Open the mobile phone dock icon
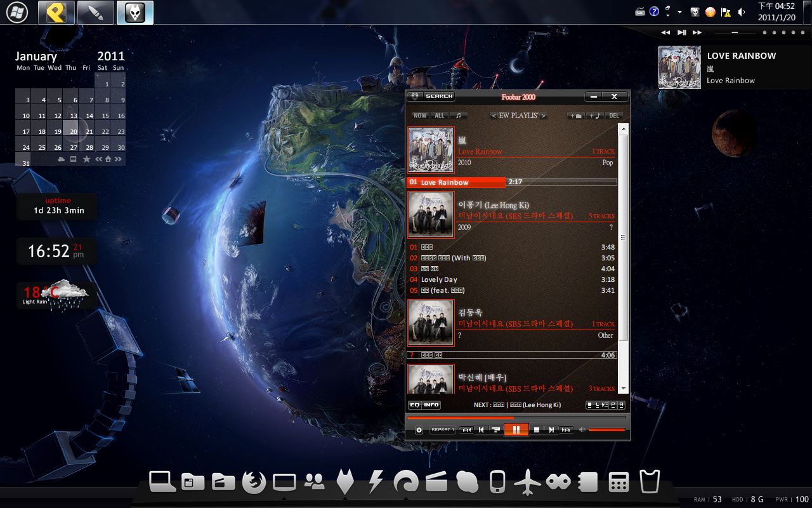The height and width of the screenshot is (508, 812). point(498,483)
